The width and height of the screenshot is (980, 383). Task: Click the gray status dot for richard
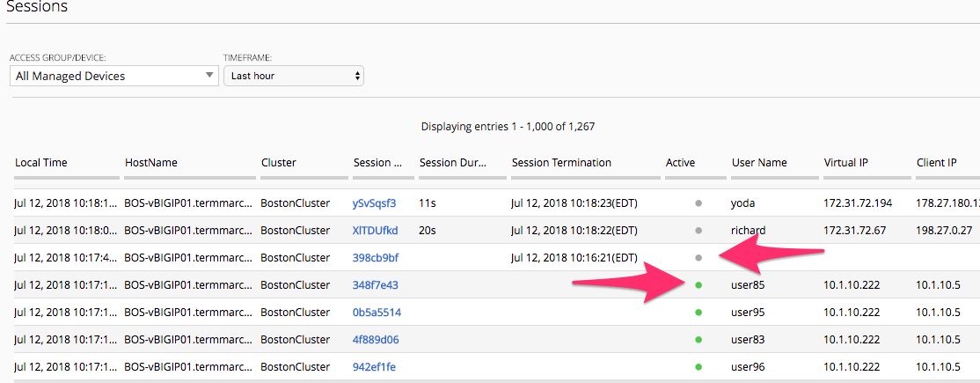[x=698, y=231]
